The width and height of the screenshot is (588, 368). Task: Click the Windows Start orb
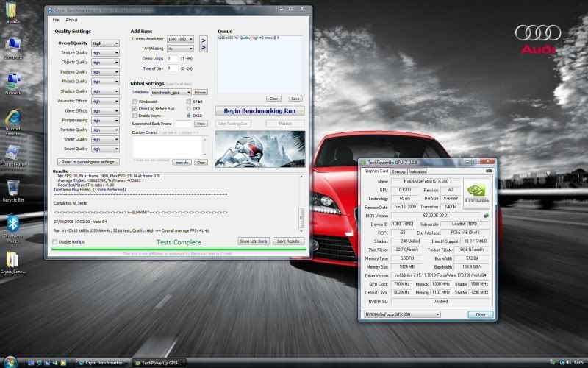point(9,362)
